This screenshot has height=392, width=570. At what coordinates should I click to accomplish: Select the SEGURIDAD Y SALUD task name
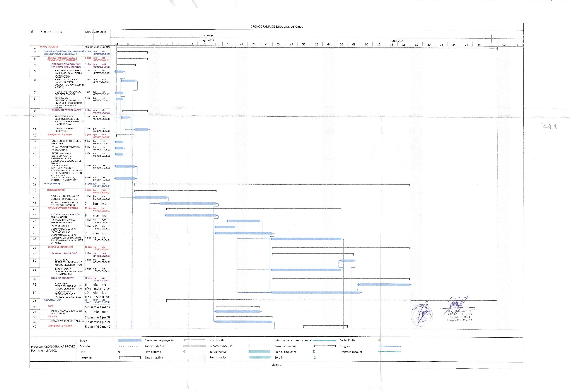click(x=60, y=135)
